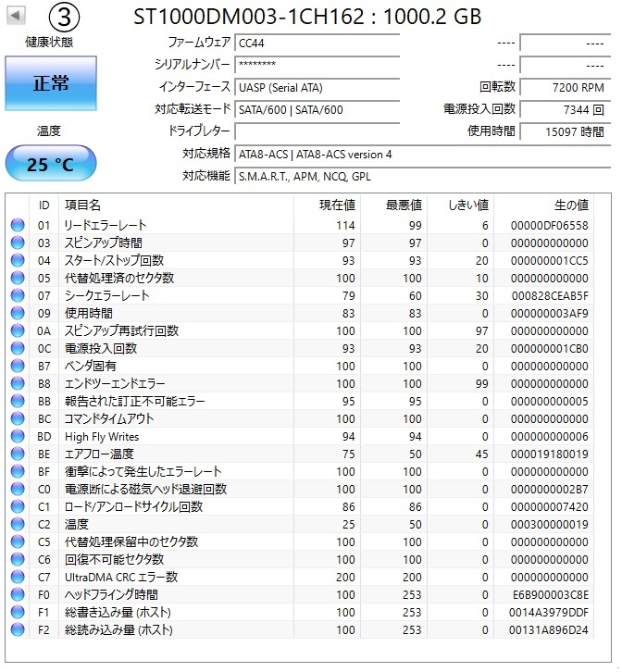Sort by the ID column header

44,205
